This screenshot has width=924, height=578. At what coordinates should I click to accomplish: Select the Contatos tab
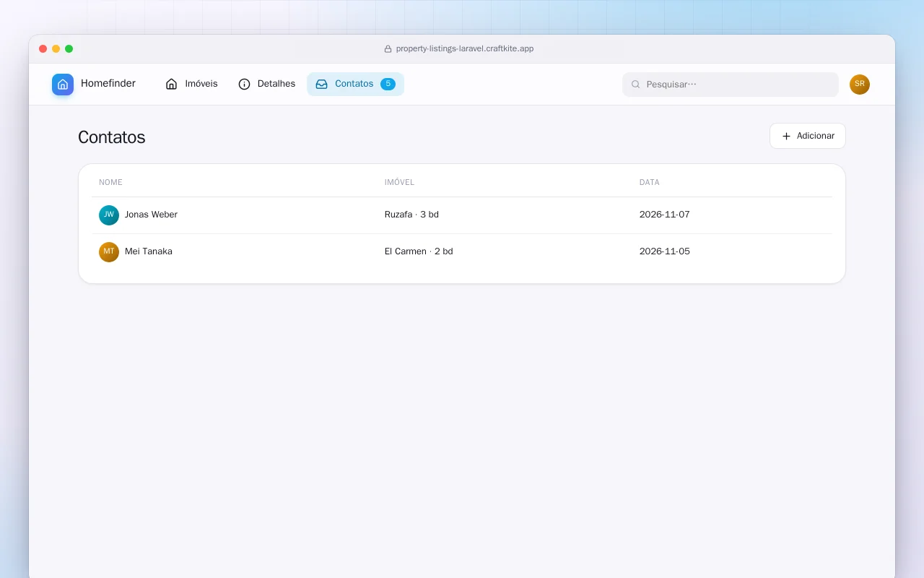tap(355, 84)
